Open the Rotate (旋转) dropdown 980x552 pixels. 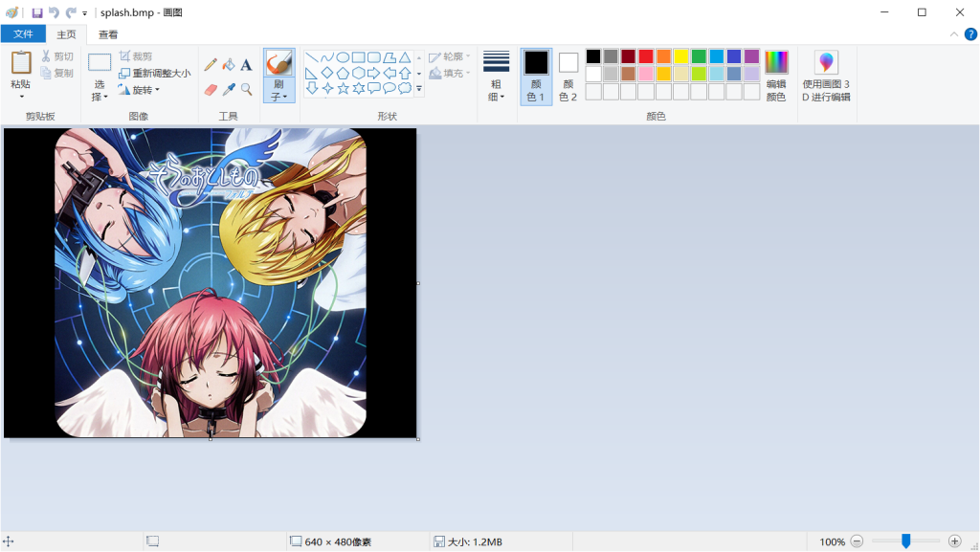(139, 90)
